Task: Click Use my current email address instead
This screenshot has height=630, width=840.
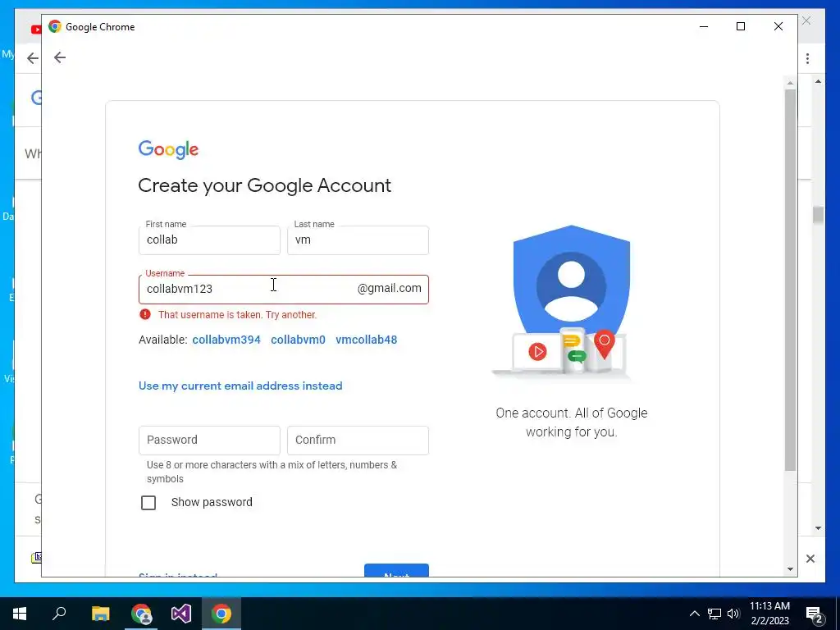Action: 240,386
